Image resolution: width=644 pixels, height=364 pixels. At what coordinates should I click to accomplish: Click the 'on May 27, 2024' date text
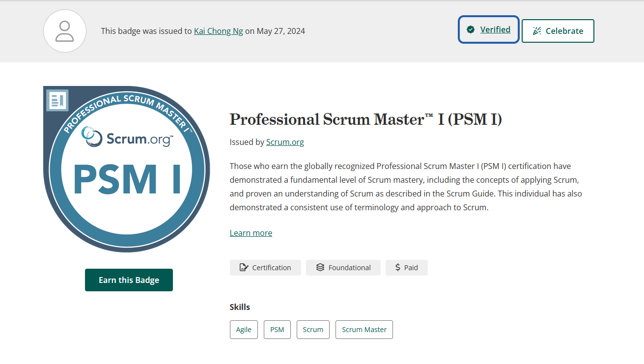coord(275,31)
